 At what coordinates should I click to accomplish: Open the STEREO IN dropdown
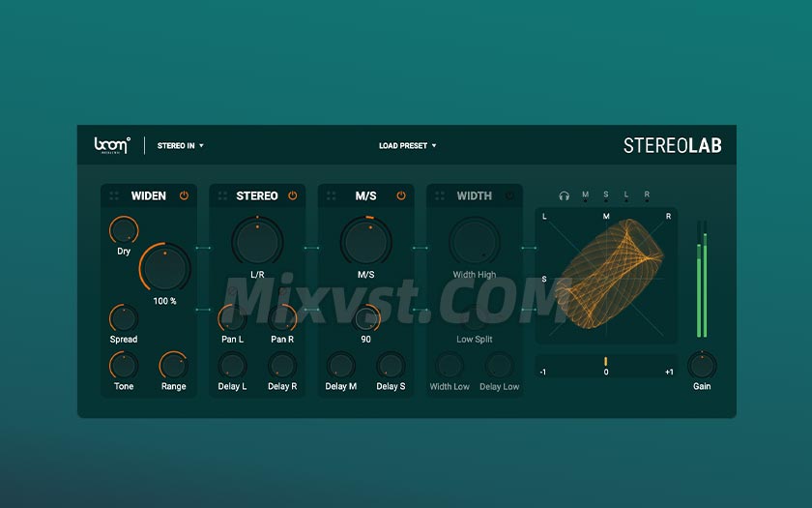click(x=181, y=146)
